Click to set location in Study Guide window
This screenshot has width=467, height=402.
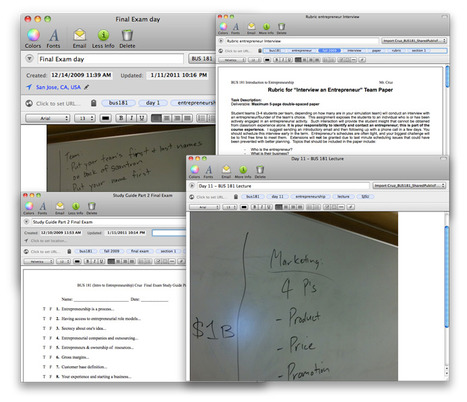coord(48,241)
